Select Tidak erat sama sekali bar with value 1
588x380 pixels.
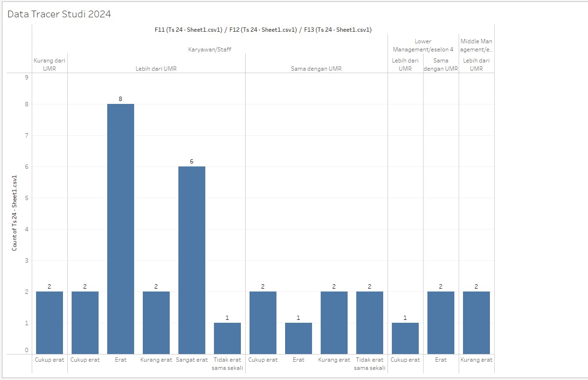click(227, 338)
